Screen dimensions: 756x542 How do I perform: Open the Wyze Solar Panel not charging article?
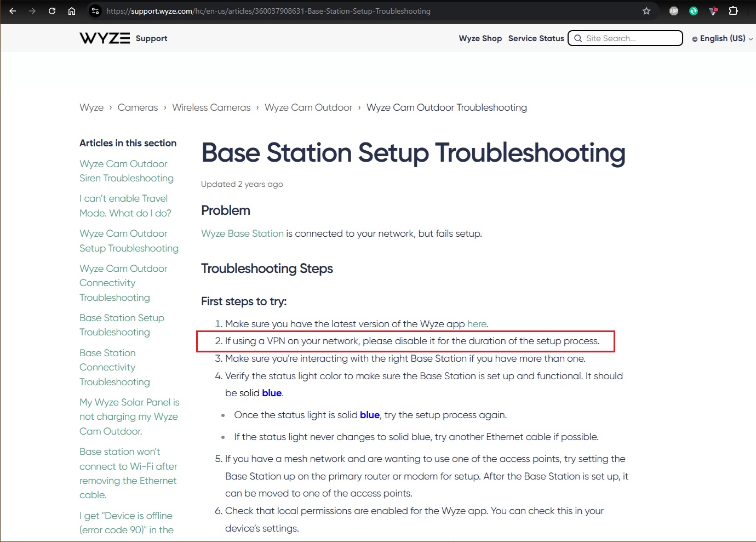coord(129,417)
